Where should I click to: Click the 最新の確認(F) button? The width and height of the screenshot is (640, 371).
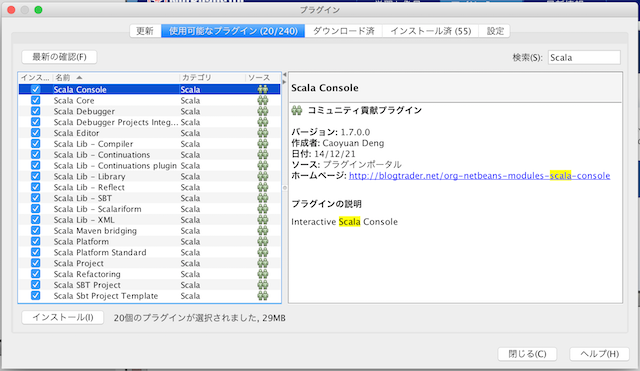pyautogui.click(x=59, y=57)
